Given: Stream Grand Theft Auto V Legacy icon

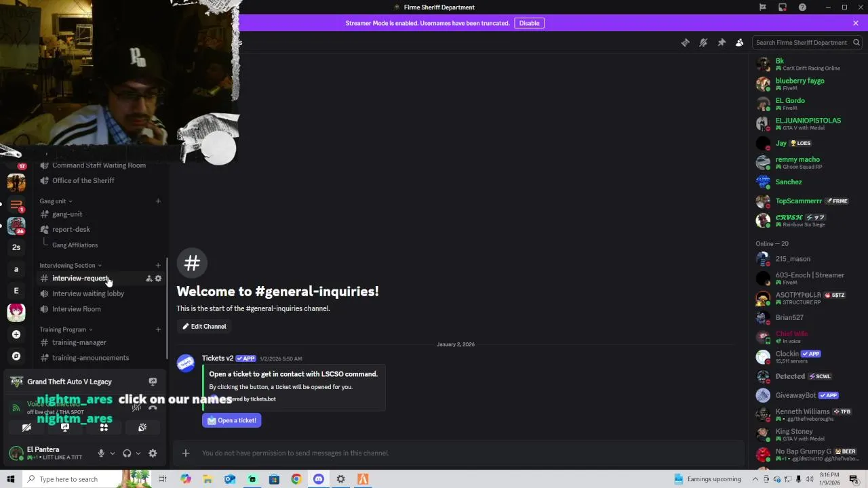Looking at the screenshot, I should pyautogui.click(x=153, y=382).
